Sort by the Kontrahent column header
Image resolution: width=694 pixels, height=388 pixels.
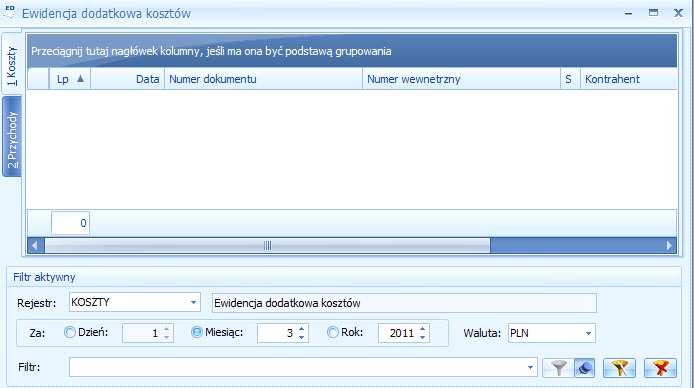pyautogui.click(x=628, y=79)
